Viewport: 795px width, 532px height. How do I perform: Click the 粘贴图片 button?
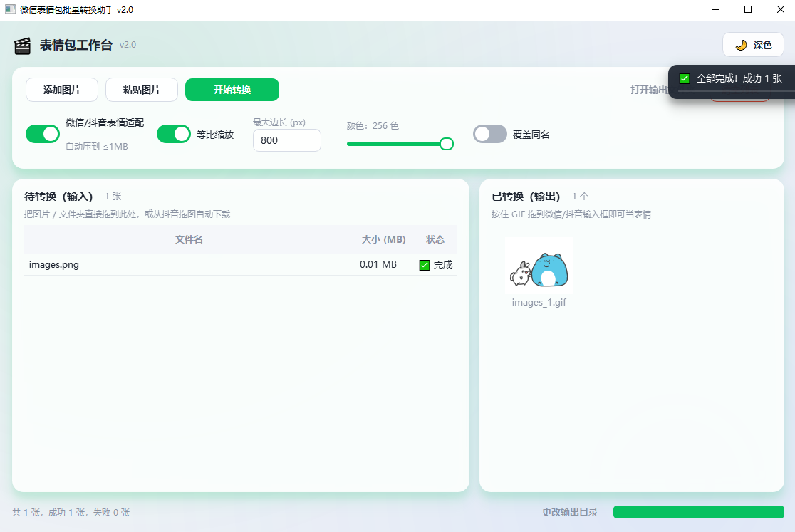click(142, 90)
